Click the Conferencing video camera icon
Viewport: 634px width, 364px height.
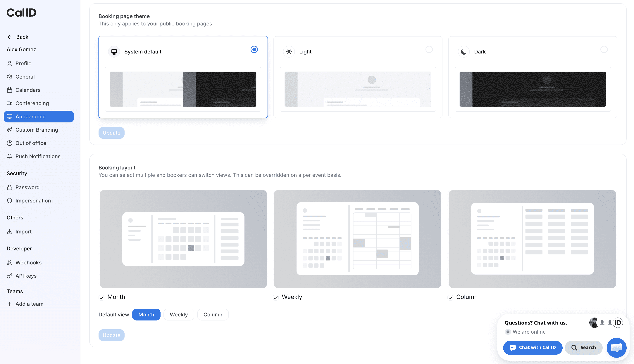coord(10,103)
